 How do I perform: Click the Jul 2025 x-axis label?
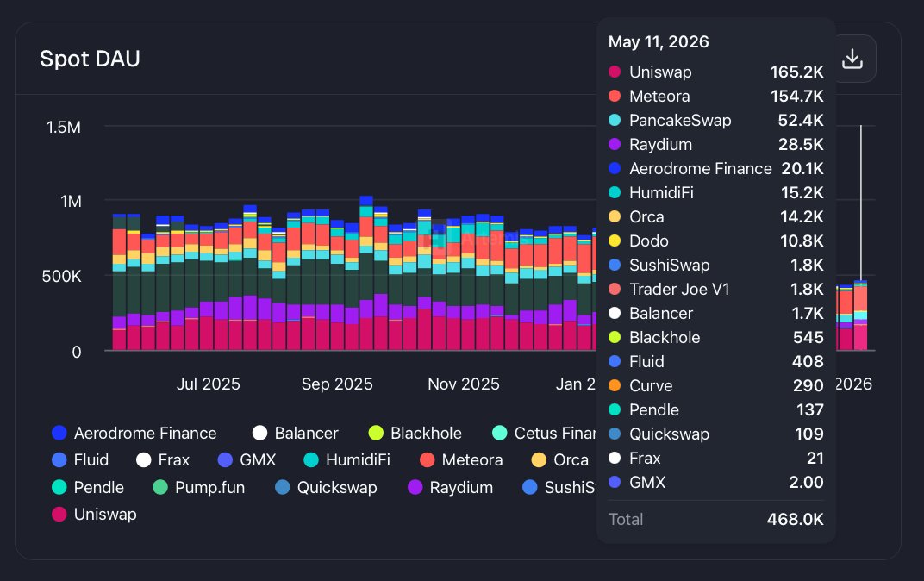point(208,384)
